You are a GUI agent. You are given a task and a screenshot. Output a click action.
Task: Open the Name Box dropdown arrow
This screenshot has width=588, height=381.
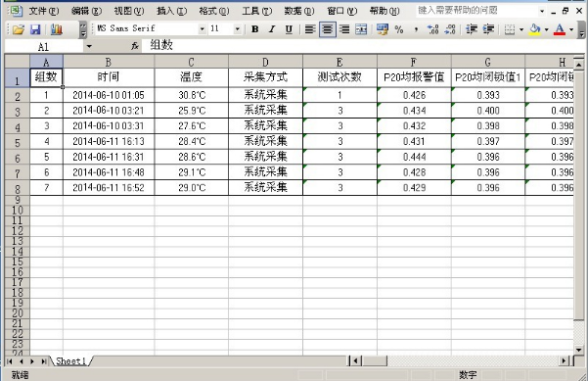coord(89,46)
